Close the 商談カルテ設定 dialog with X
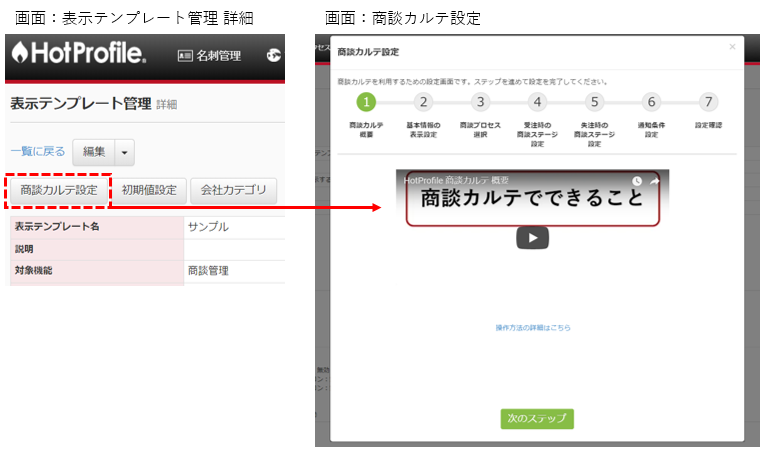Image resolution: width=769 pixels, height=458 pixels. (732, 47)
